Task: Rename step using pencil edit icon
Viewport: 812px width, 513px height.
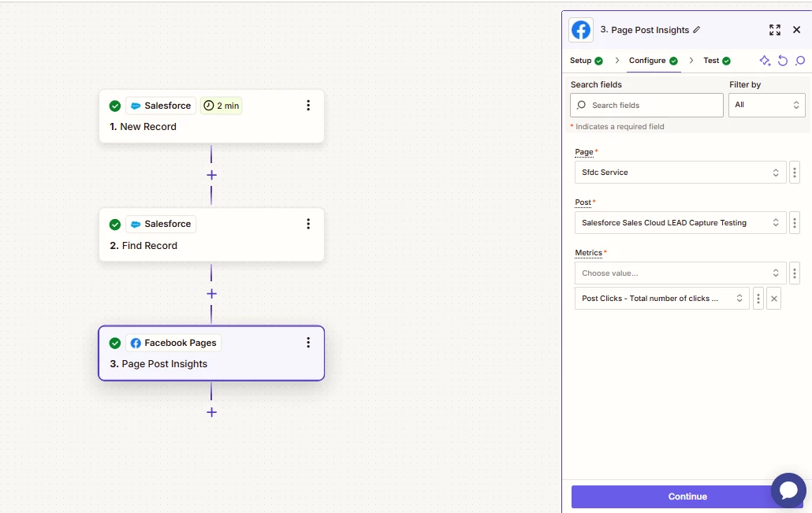Action: click(697, 29)
